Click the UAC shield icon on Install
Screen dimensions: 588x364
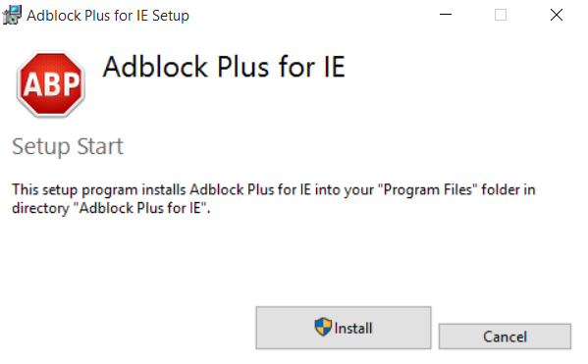323,327
